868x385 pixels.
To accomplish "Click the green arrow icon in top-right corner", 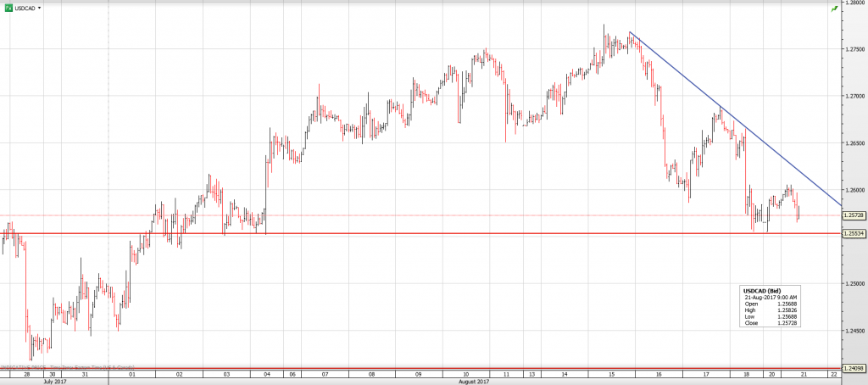I will [x=833, y=8].
